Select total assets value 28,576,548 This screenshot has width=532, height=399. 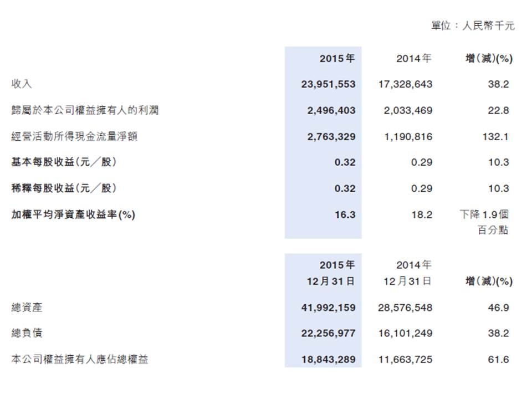coord(405,308)
